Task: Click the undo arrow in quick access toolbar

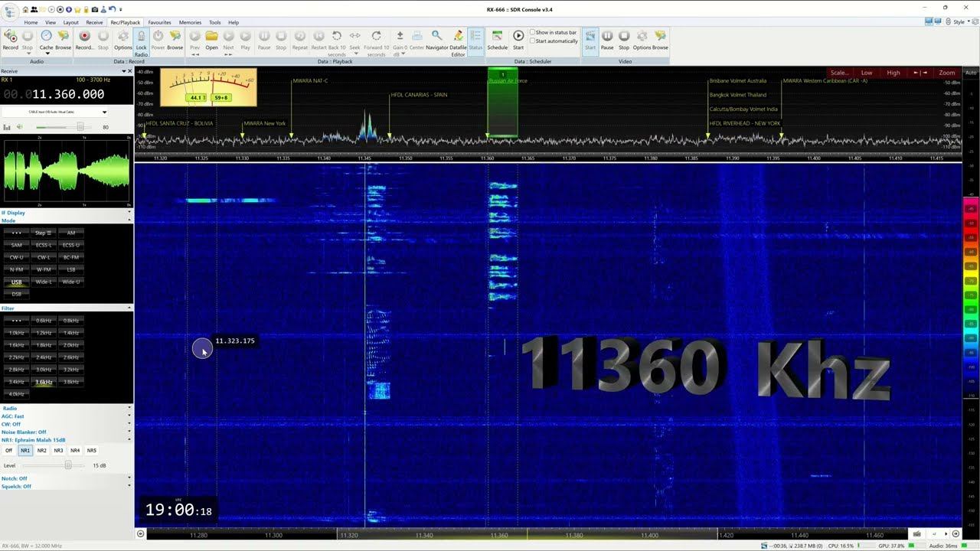Action: point(112,10)
